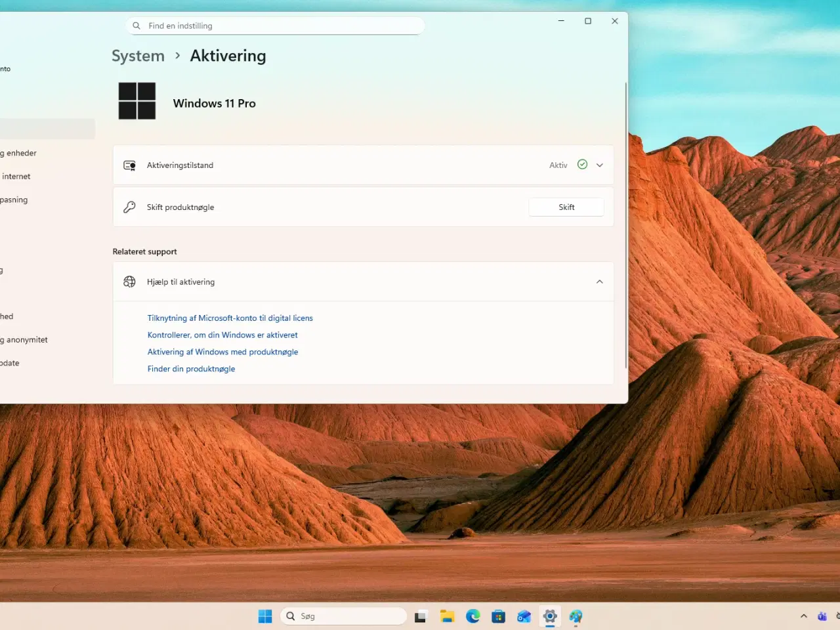Open the Tilknytning af Microsoft-konto link

230,318
